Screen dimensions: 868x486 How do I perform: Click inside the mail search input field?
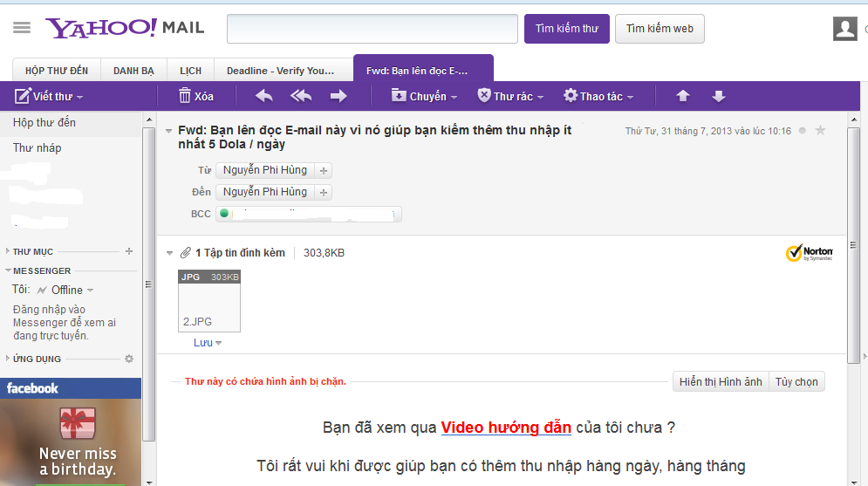tap(372, 29)
